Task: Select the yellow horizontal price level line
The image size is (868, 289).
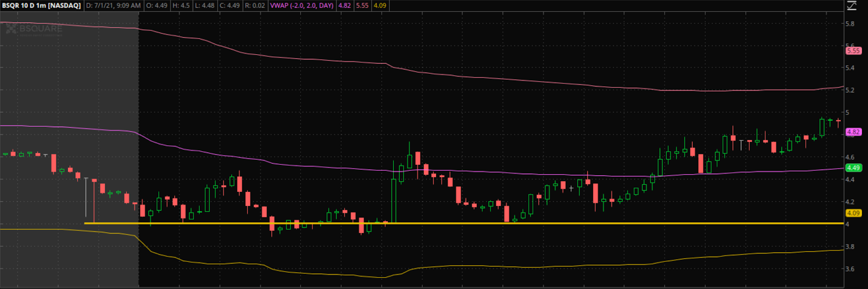Action: coord(464,223)
